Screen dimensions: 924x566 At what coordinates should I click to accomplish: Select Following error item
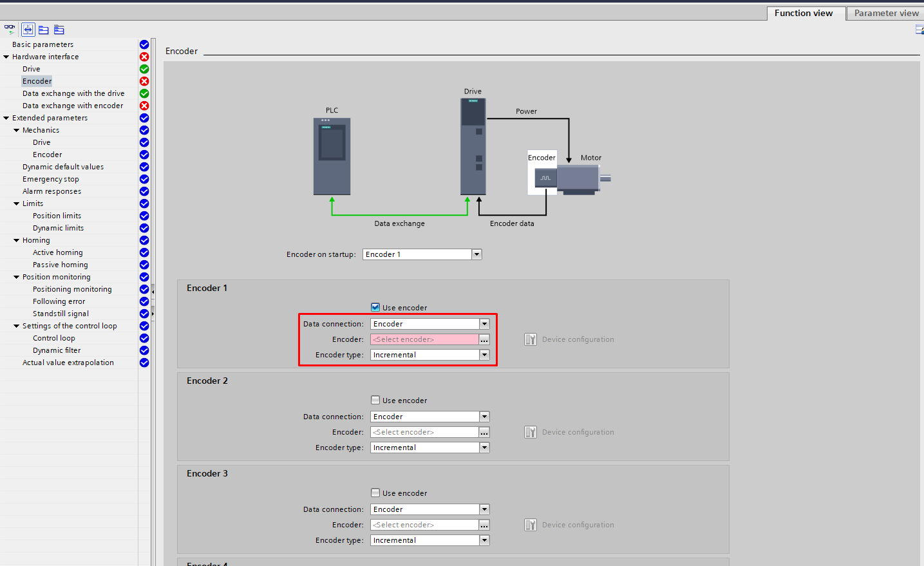(x=59, y=301)
